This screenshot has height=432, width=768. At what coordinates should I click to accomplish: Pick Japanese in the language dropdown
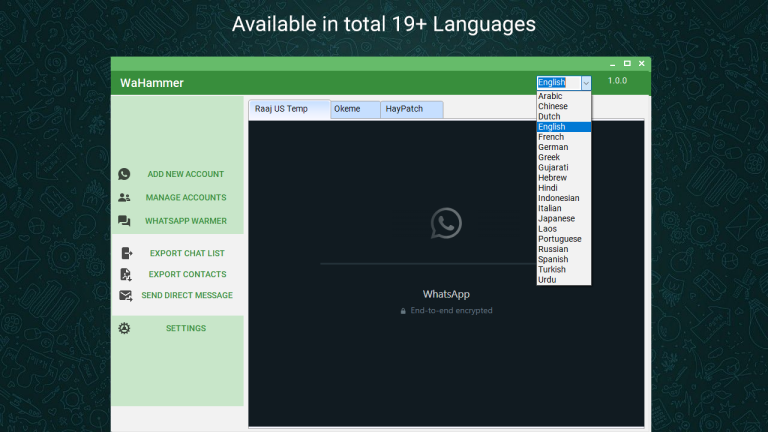(x=555, y=219)
